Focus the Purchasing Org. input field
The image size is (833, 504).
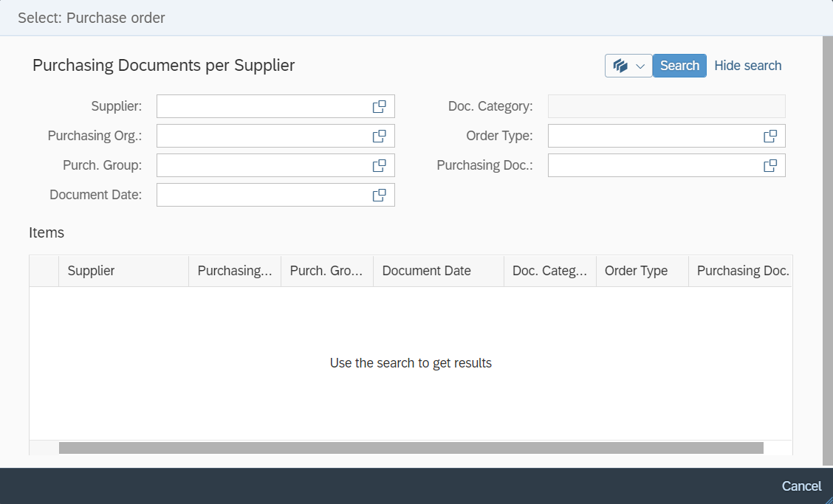[x=262, y=136]
